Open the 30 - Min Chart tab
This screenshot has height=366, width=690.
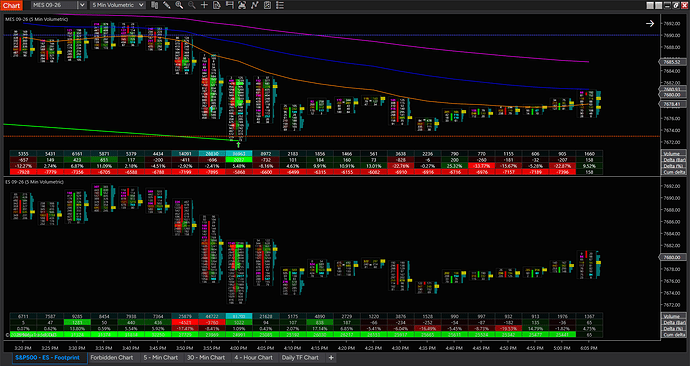(x=206, y=358)
